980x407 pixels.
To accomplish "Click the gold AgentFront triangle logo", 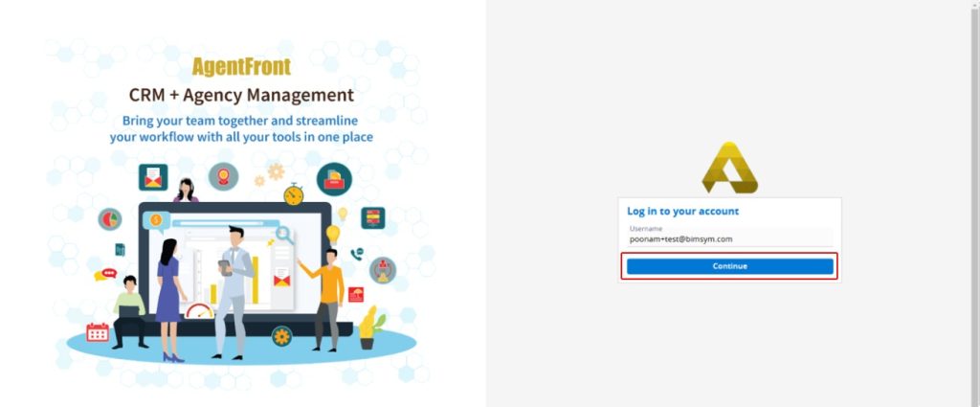I will (x=729, y=168).
